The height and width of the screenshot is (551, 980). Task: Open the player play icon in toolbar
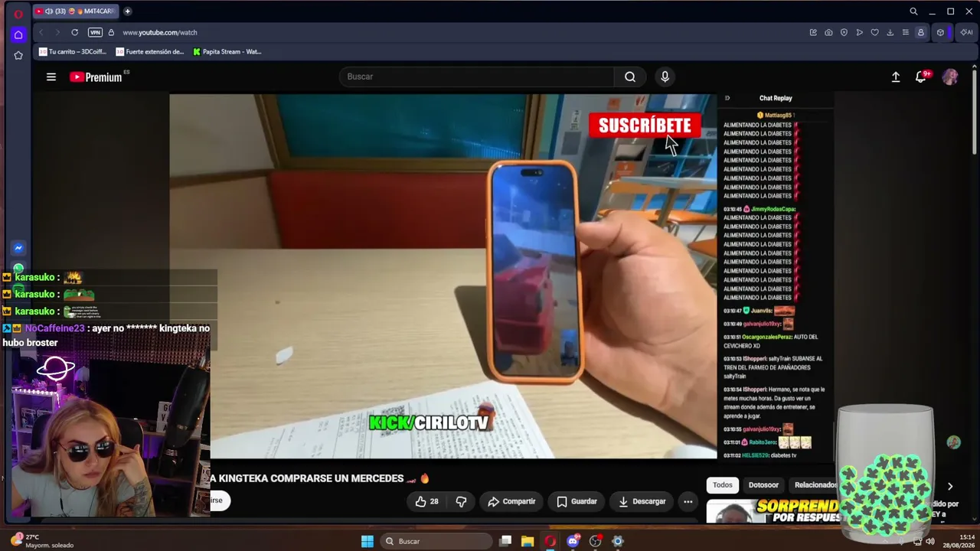pyautogui.click(x=859, y=32)
